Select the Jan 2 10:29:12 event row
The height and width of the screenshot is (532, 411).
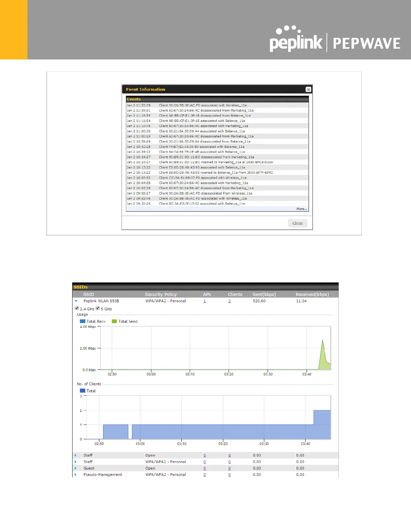click(217, 152)
